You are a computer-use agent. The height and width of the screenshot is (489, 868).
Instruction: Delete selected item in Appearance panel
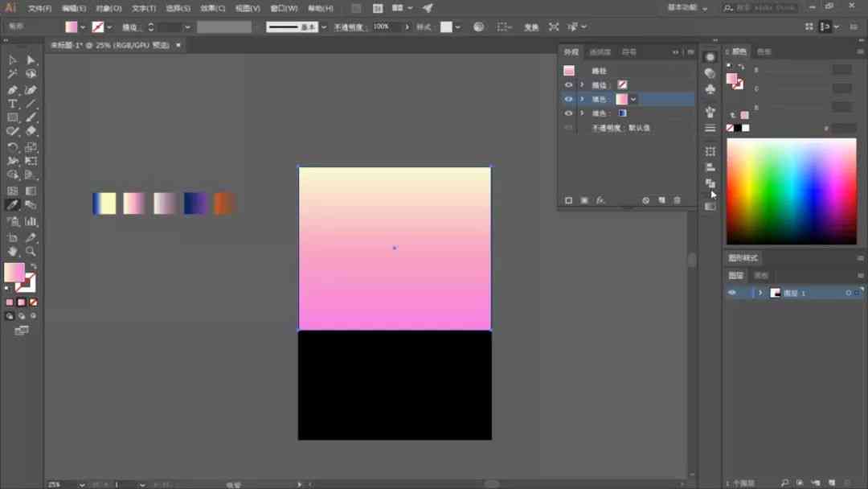tap(677, 200)
